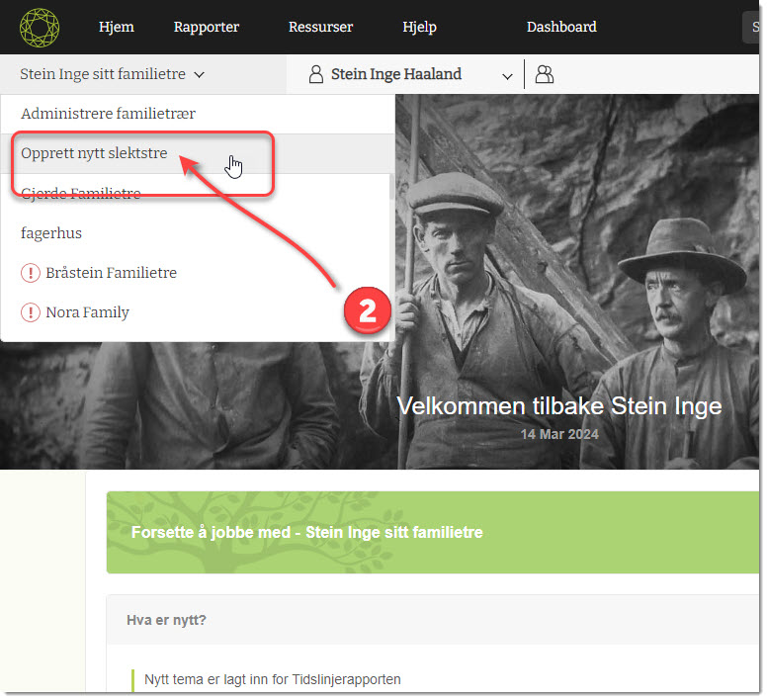Screen dimensions: 767x700
Task: Choose Opprett nytt slektstre
Action: (94, 153)
